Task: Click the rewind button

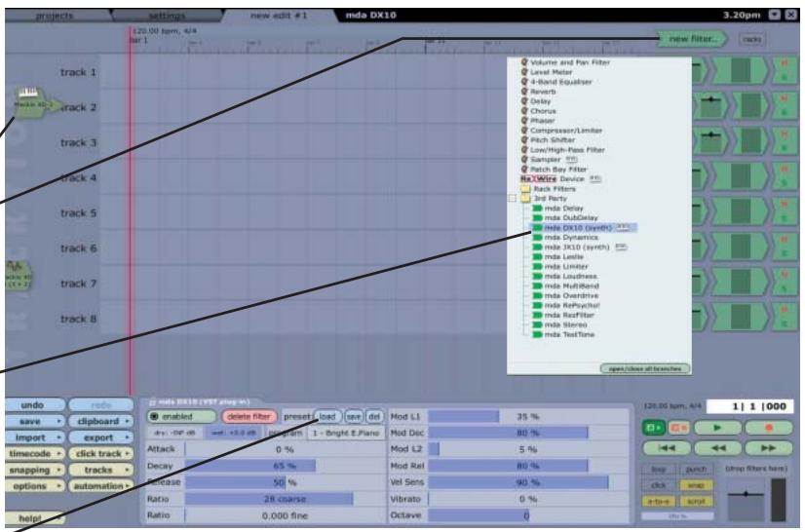Action: click(x=717, y=448)
